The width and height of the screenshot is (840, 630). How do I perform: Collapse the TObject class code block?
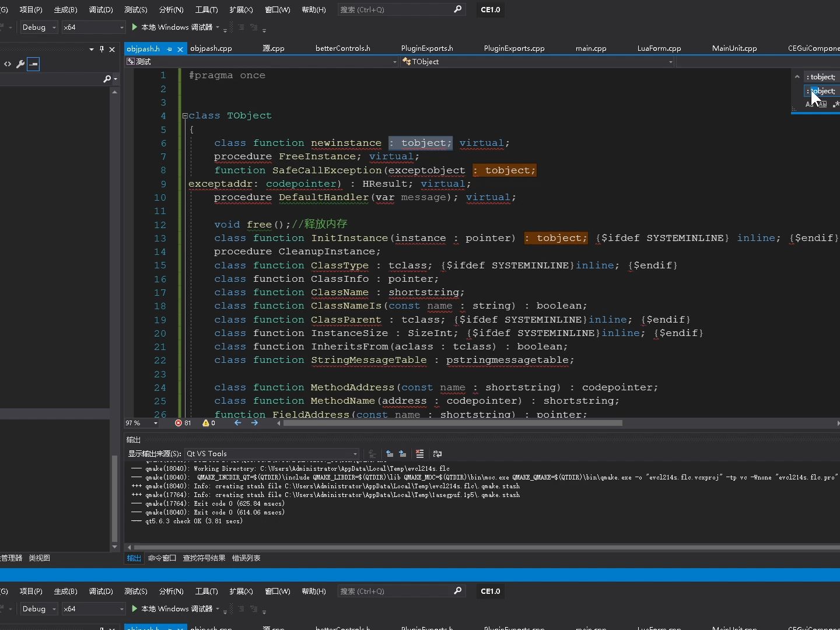coord(185,116)
